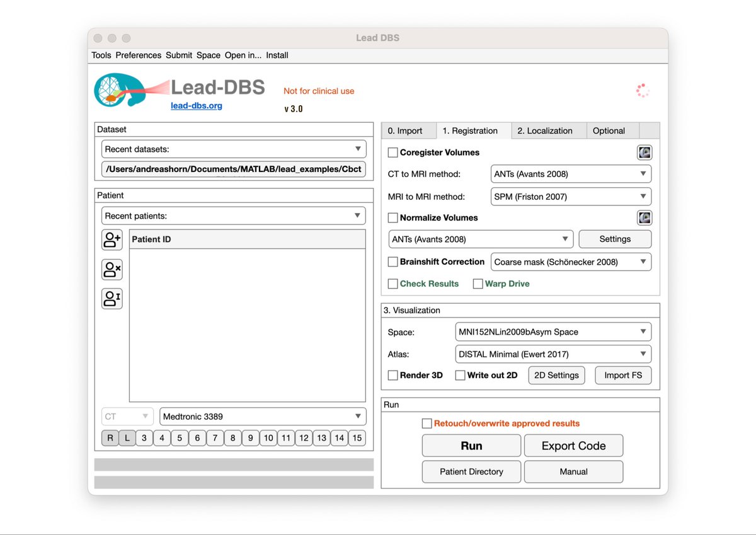
Task: Toggle the L hemisphere button
Action: click(127, 438)
